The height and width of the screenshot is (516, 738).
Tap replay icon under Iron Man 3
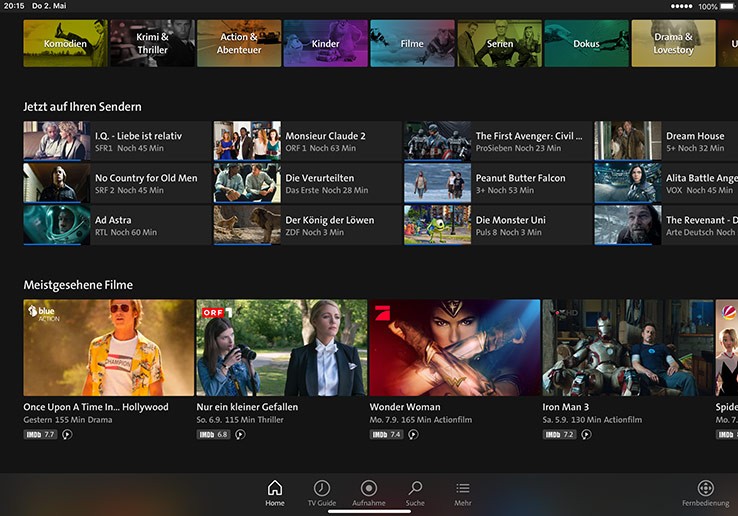tap(586, 435)
